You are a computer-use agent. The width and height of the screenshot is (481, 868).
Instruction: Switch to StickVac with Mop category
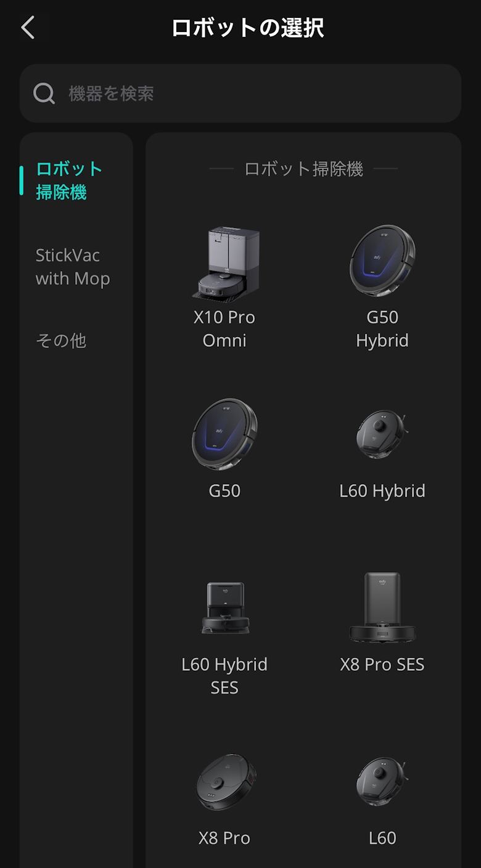click(x=73, y=267)
